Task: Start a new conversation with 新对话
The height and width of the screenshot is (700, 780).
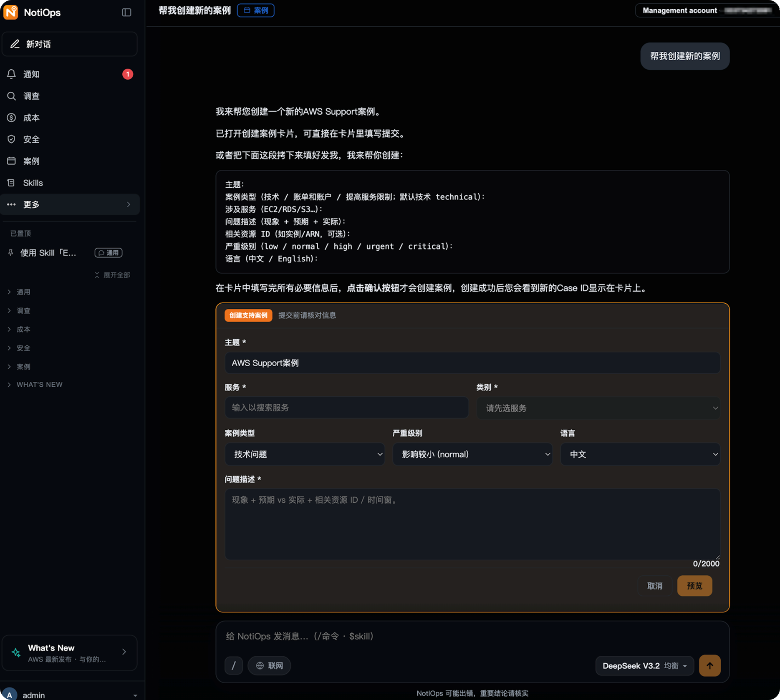Action: tap(70, 44)
